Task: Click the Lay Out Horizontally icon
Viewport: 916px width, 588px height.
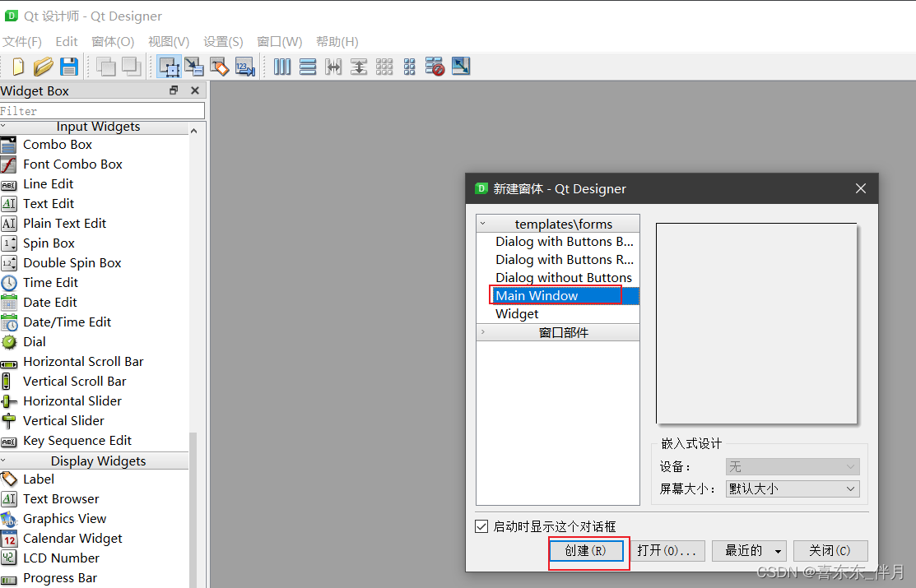Action: [281, 67]
